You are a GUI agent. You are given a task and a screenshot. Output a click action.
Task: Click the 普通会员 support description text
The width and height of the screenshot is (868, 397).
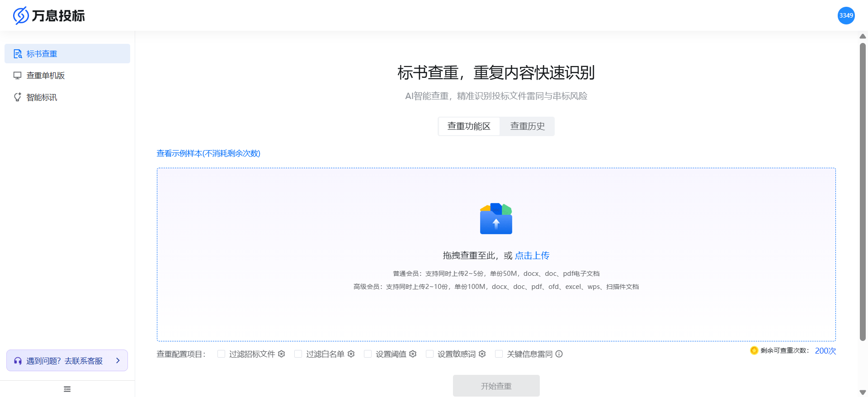pos(496,274)
